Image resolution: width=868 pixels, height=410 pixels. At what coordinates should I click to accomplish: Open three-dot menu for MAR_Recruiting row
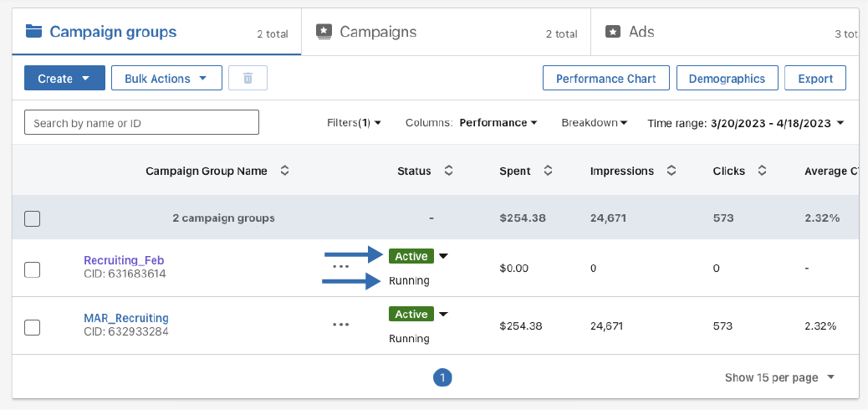[x=340, y=324]
